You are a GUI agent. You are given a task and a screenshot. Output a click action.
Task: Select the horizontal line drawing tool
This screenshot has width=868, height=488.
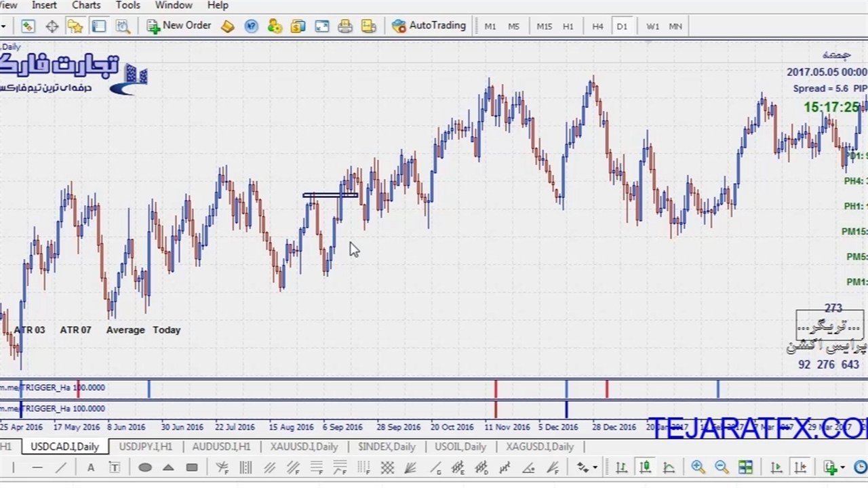coord(37,468)
